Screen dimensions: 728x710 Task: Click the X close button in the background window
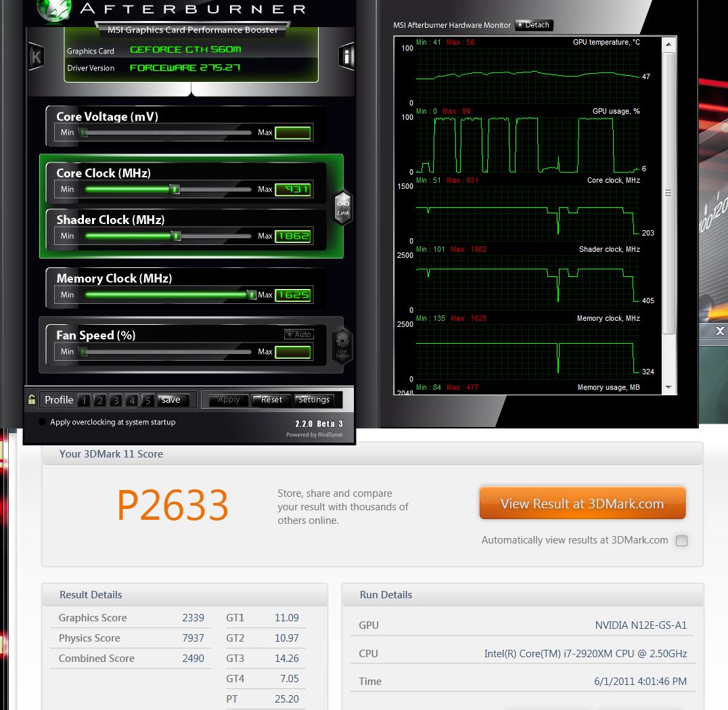click(720, 331)
